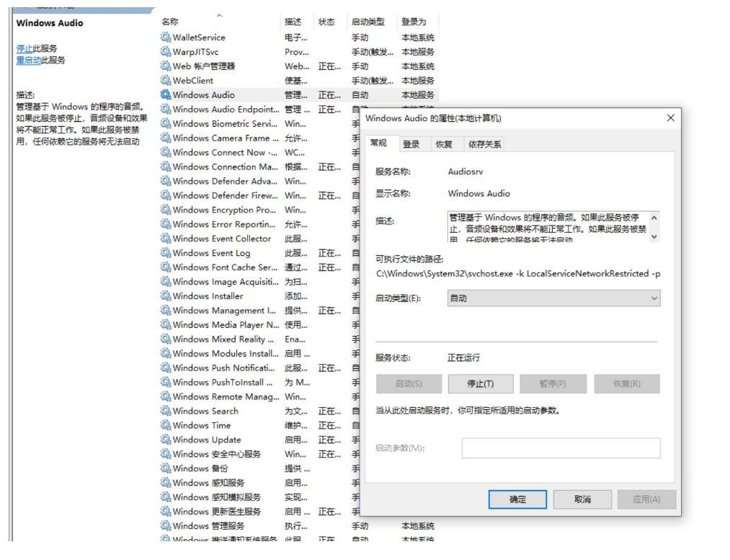Select the Windows Installer service icon
The width and height of the screenshot is (730, 560).
(166, 296)
